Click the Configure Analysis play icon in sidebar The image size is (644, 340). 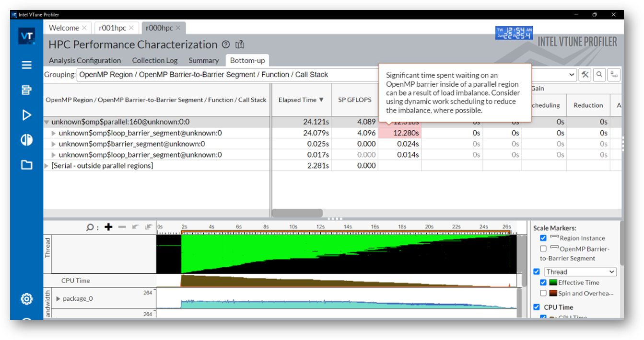(x=27, y=115)
